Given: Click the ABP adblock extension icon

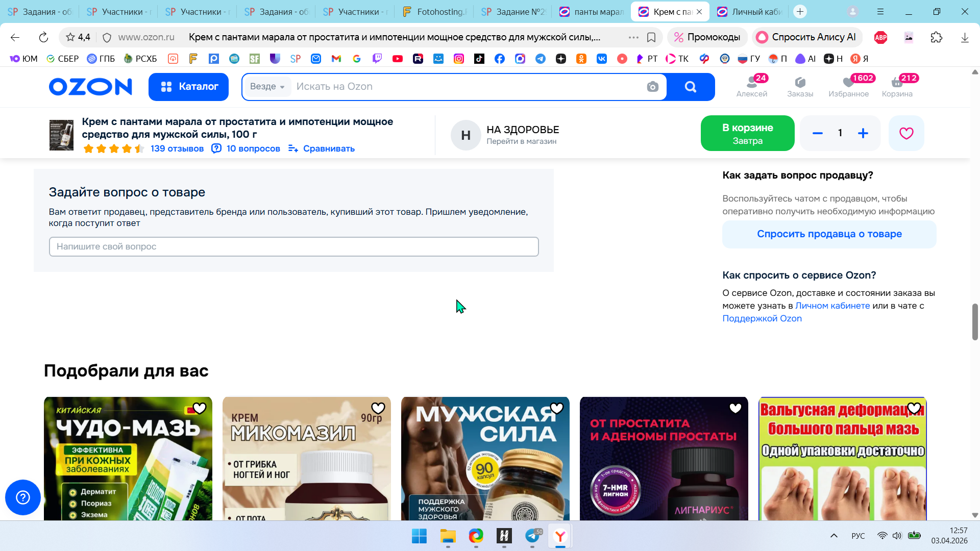Looking at the screenshot, I should coord(880,37).
